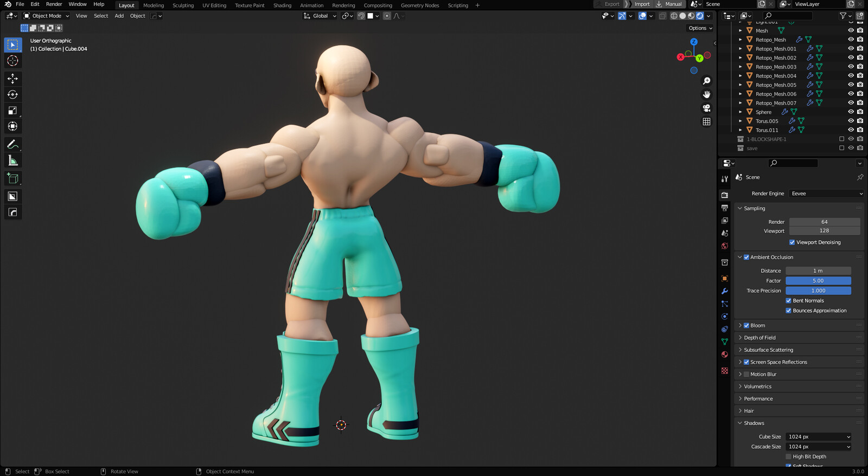Hide Retopo_Mesh.003 with its eye icon
868x476 pixels.
(x=851, y=67)
